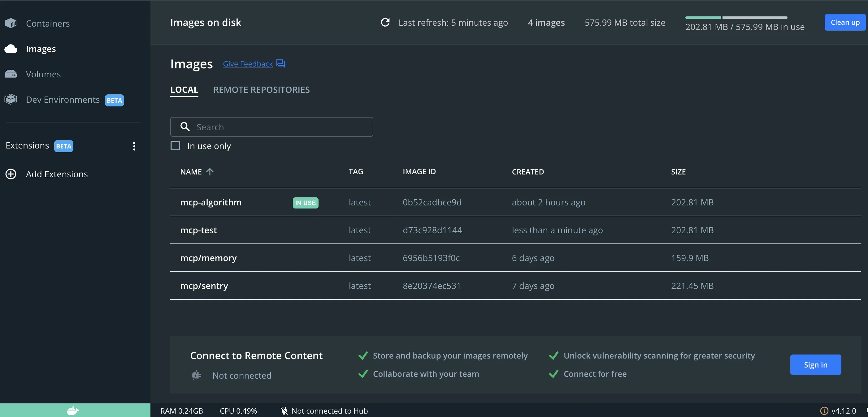The width and height of the screenshot is (868, 417).
Task: Click the 159.9 MB size value
Action: (x=690, y=258)
